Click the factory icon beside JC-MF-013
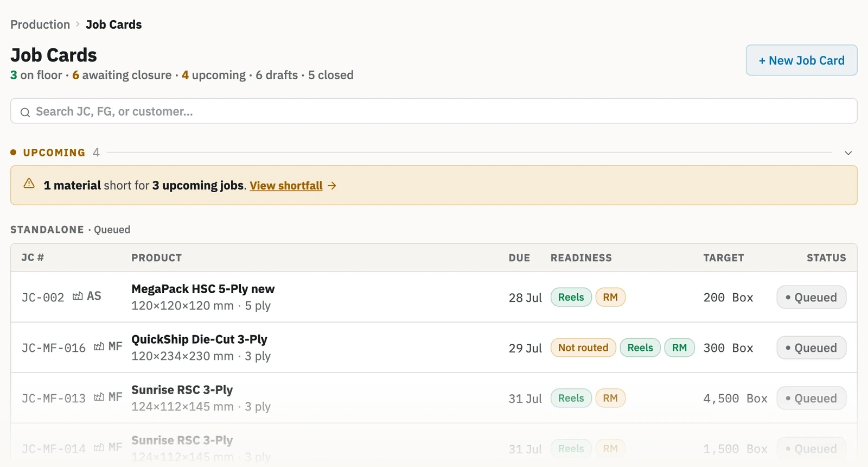The height and width of the screenshot is (467, 868). 99,397
